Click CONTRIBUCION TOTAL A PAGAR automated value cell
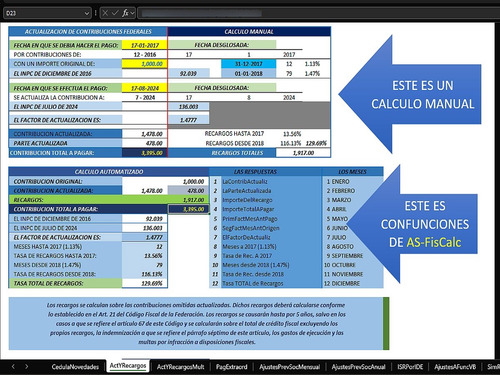The height and width of the screenshot is (375, 500). pyautogui.click(x=189, y=209)
